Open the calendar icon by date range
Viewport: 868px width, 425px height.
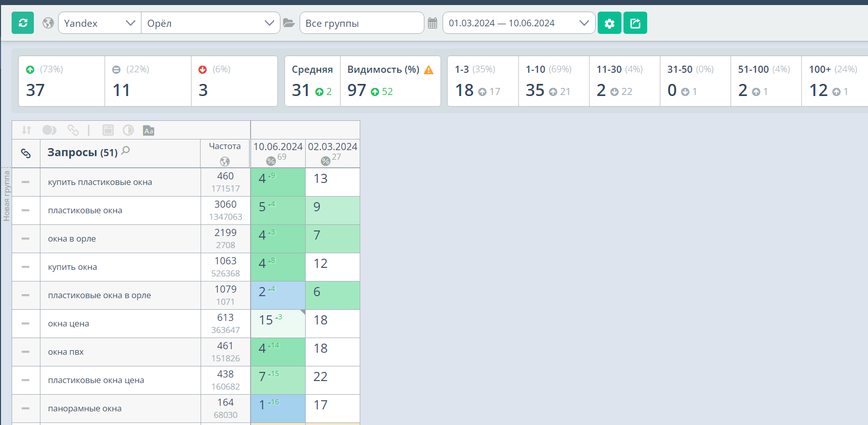[432, 23]
